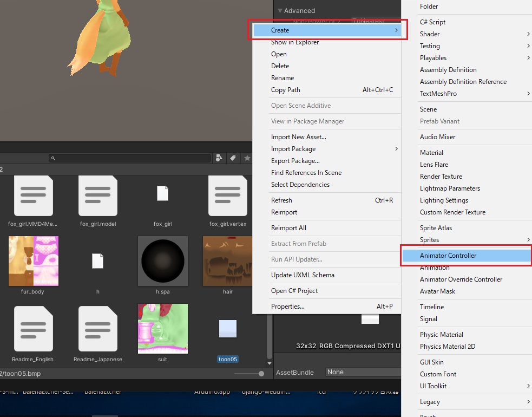This screenshot has width=532, height=417.
Task: Expand the Sprites submenu
Action: click(x=467, y=240)
